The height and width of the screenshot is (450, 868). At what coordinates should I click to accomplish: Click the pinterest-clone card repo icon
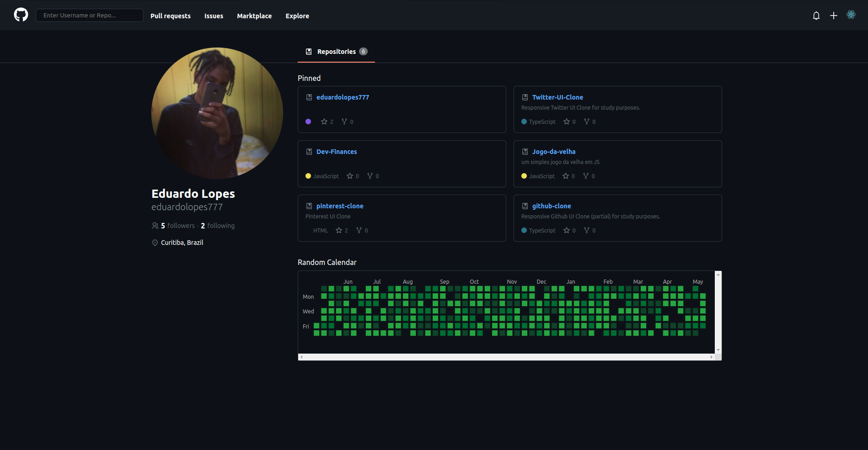pyautogui.click(x=309, y=206)
